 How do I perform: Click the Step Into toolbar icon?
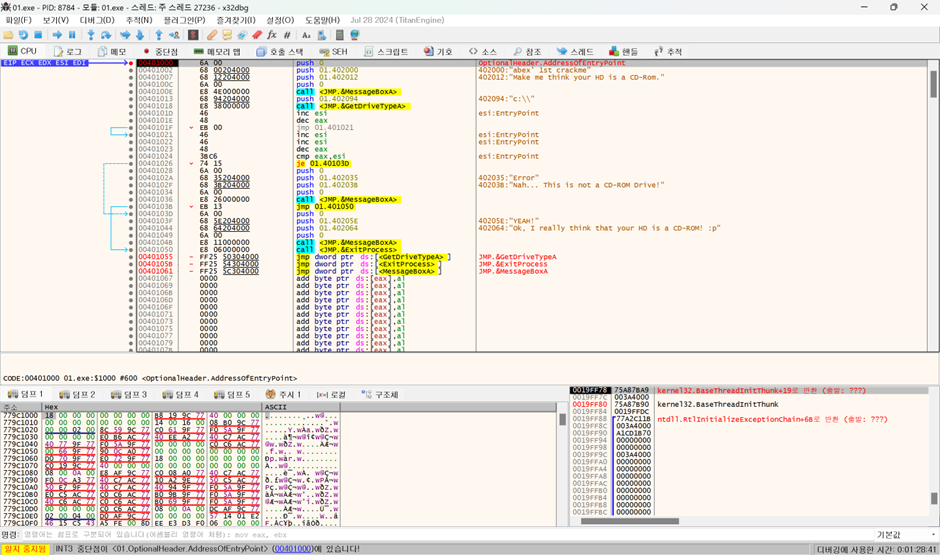[90, 35]
